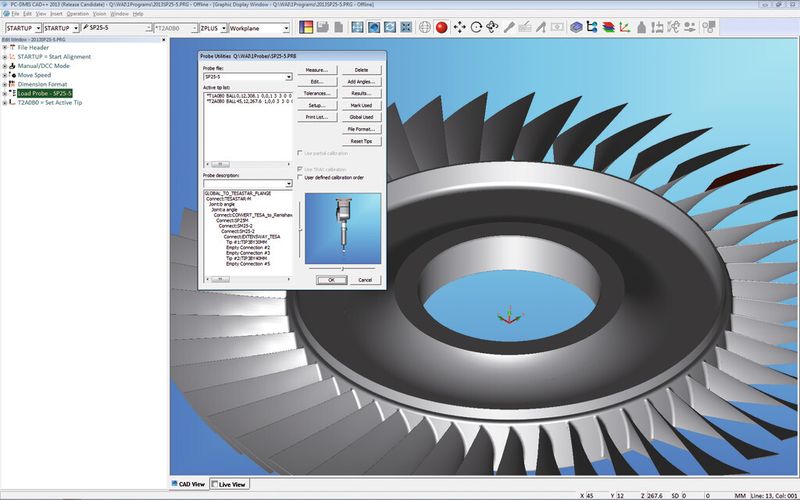The width and height of the screenshot is (800, 500).
Task: Click the grayed-out caliper quick-measure icon
Action: 540,28
